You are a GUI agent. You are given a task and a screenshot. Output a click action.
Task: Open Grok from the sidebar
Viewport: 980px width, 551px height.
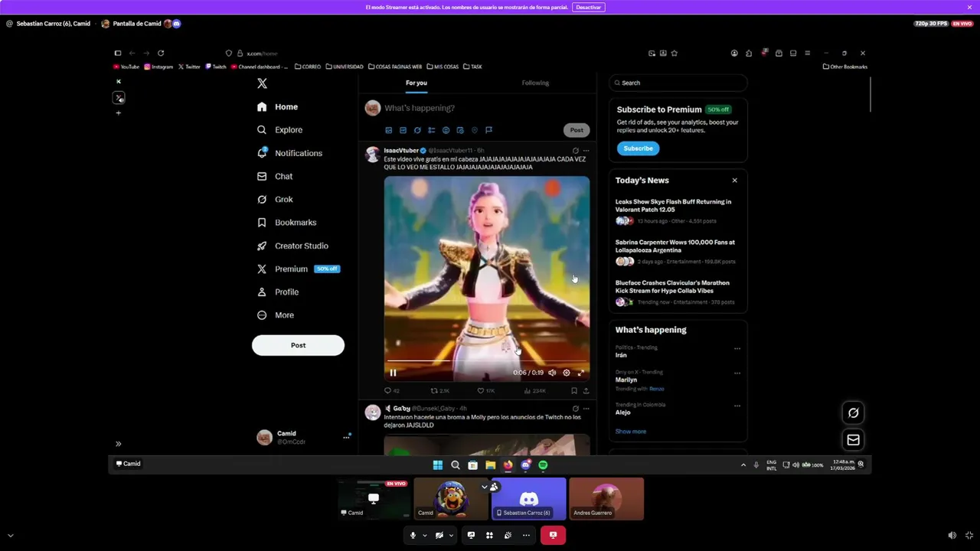(x=275, y=199)
